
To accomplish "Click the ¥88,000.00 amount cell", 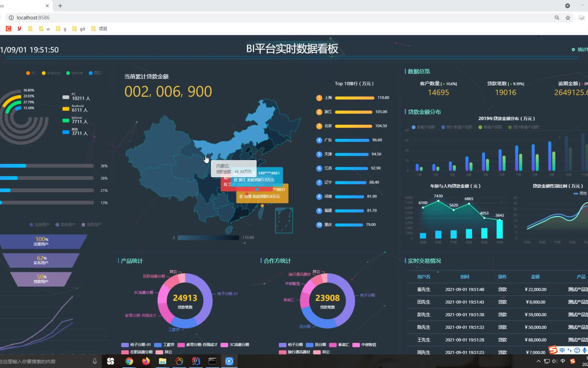I will pos(536,340).
